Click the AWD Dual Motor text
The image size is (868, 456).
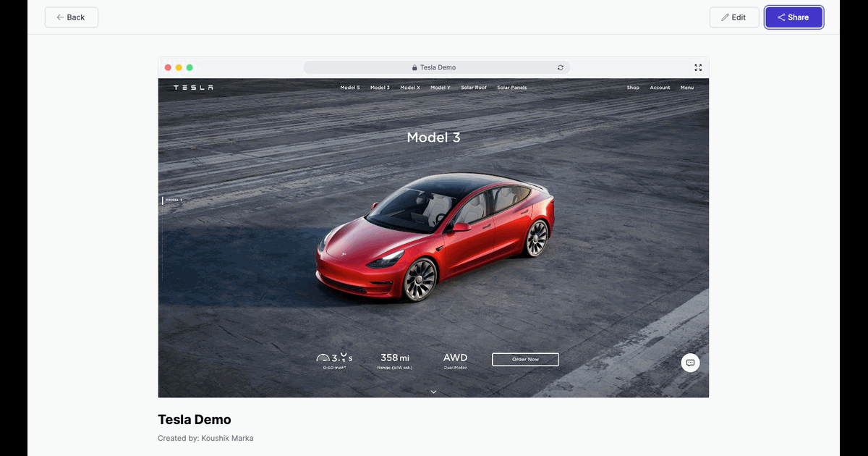click(x=456, y=361)
